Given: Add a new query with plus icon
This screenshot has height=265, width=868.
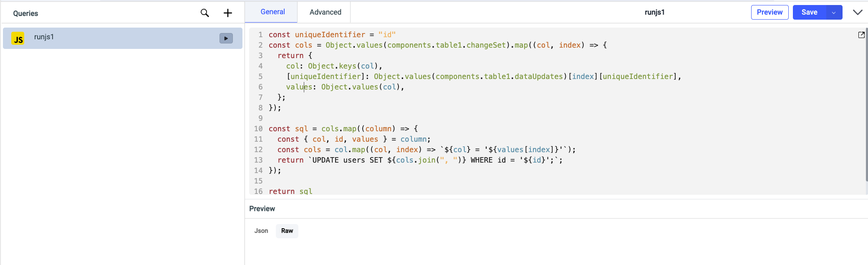Looking at the screenshot, I should [228, 13].
